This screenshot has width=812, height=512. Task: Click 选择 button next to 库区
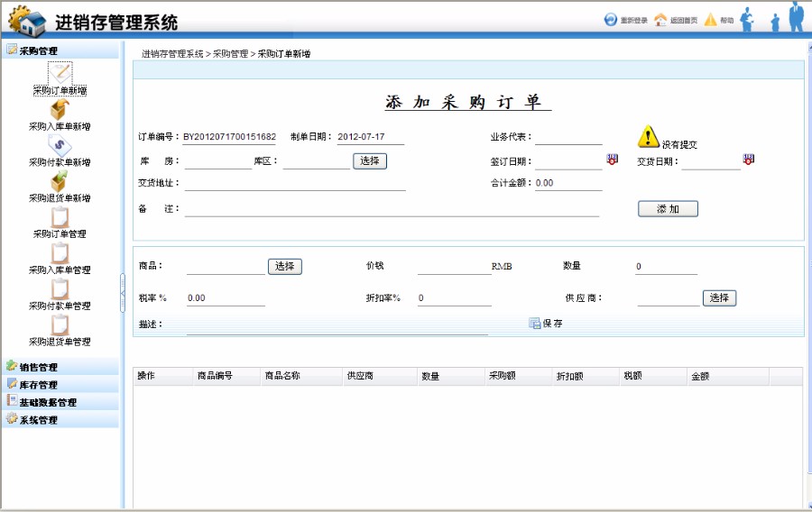click(370, 160)
